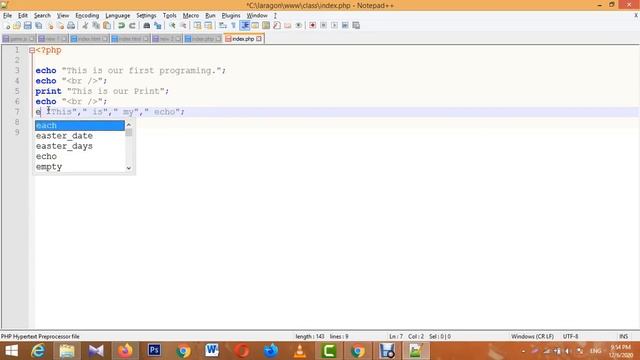The height and width of the screenshot is (360, 640).
Task: Click the Save recorded macro icon
Action: [356, 25]
